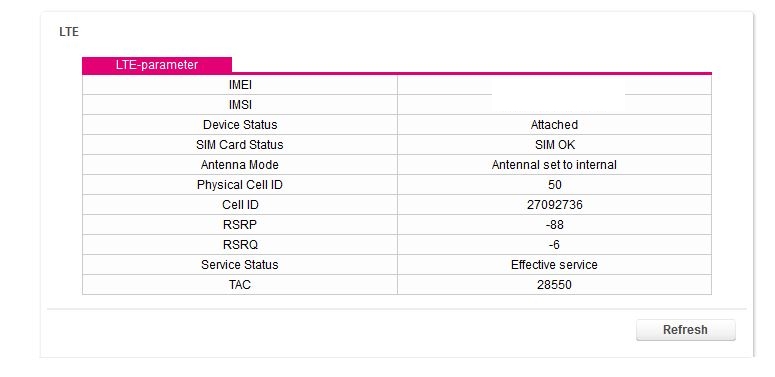This screenshot has height=377, width=775.
Task: Click the LTE section heading
Action: tap(69, 32)
